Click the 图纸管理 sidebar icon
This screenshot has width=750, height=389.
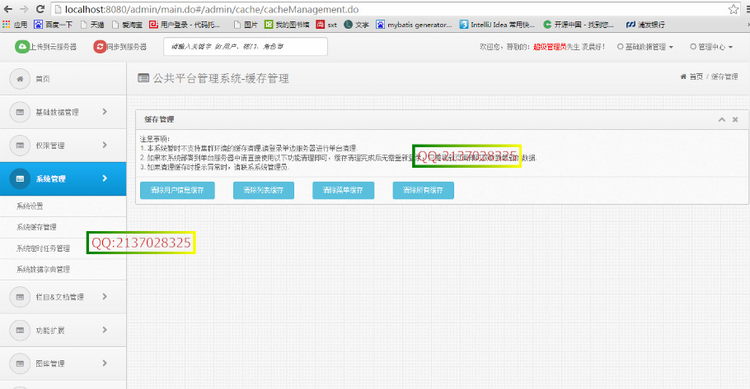pyautogui.click(x=20, y=364)
